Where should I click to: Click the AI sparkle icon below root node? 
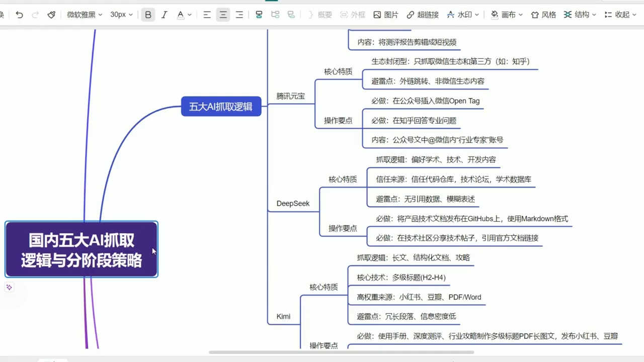(9, 287)
